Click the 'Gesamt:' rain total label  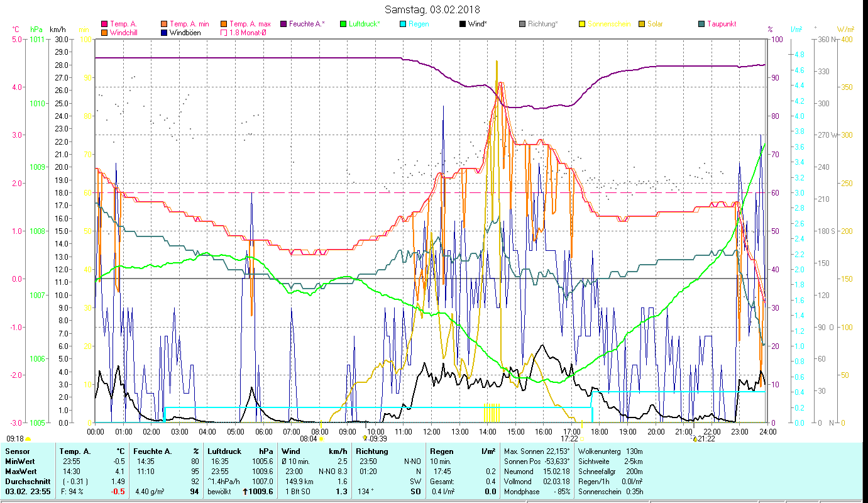tap(442, 482)
